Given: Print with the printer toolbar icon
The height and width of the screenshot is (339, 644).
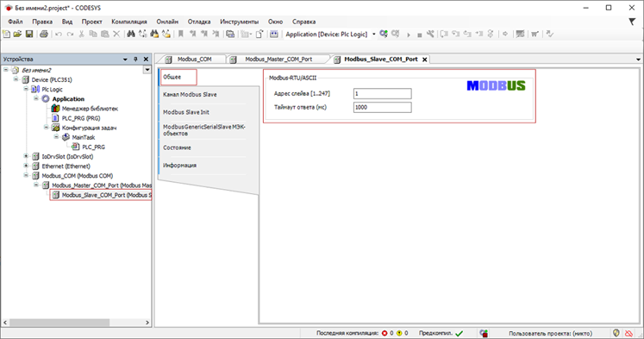Looking at the screenshot, I should (43, 35).
